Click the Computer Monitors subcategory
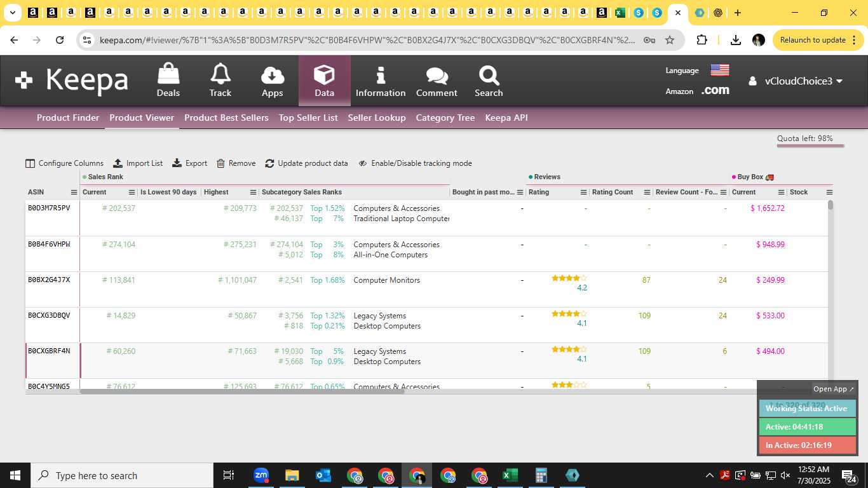This screenshot has height=488, width=868. pos(387,280)
